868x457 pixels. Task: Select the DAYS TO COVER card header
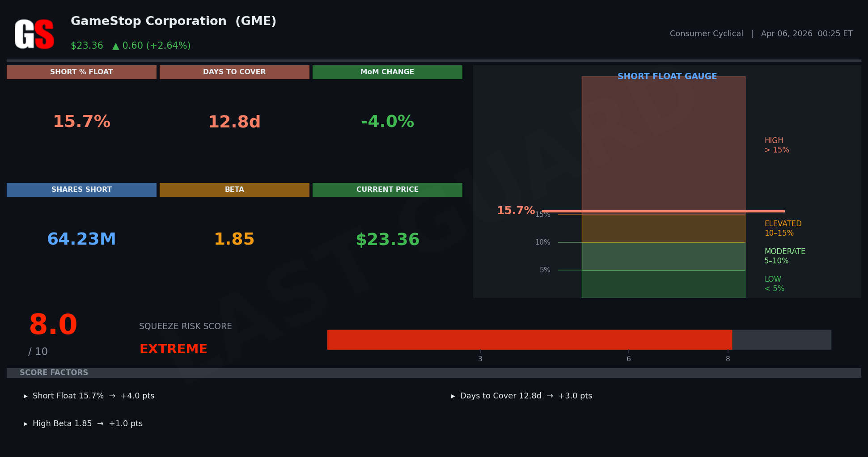234,72
